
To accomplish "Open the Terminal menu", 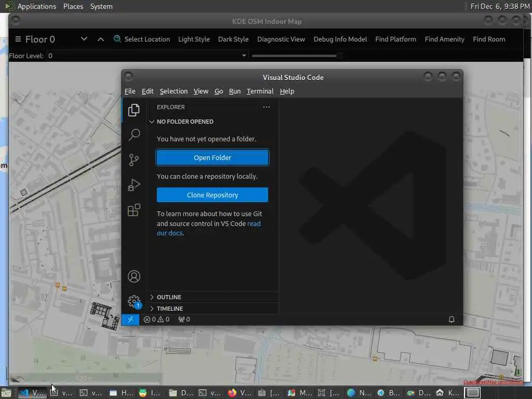I will point(260,91).
